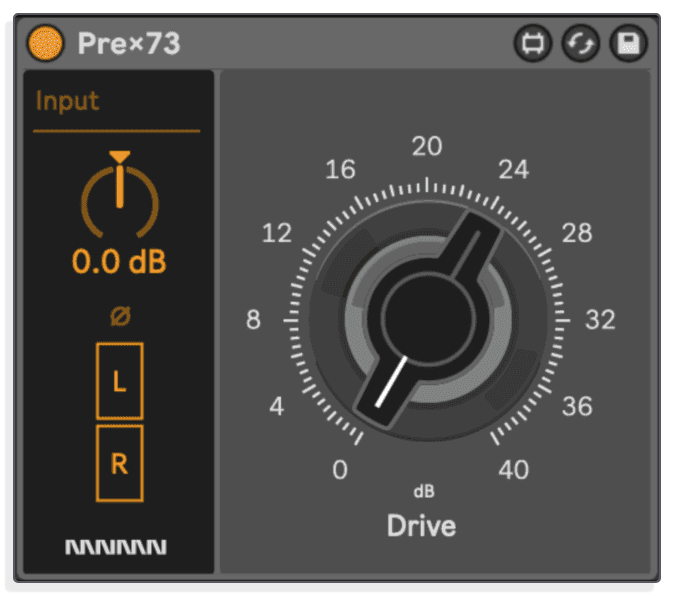Viewport: 674px width, 596px height.
Task: Click the save preset disk icon
Action: 628,43
